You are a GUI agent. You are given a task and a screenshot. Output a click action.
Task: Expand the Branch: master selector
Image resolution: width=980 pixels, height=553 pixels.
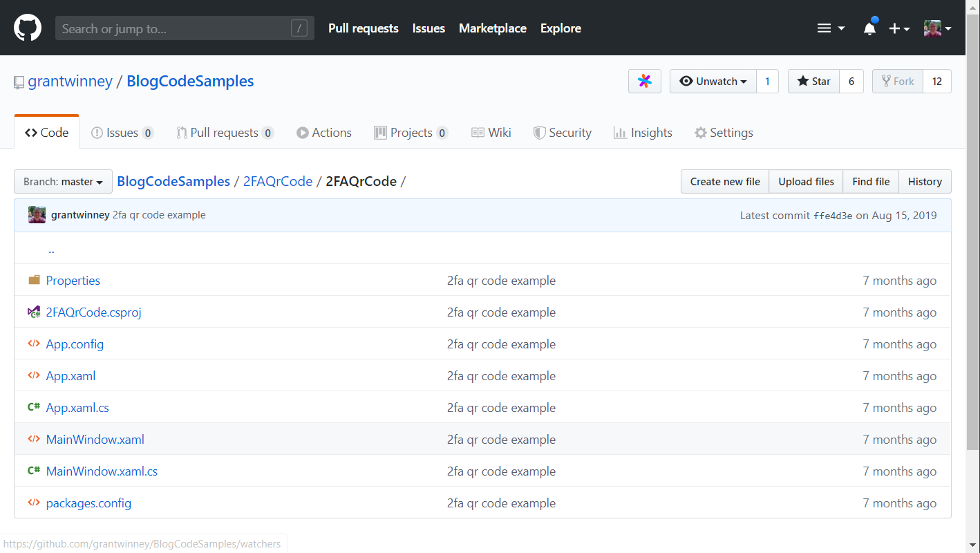click(63, 182)
